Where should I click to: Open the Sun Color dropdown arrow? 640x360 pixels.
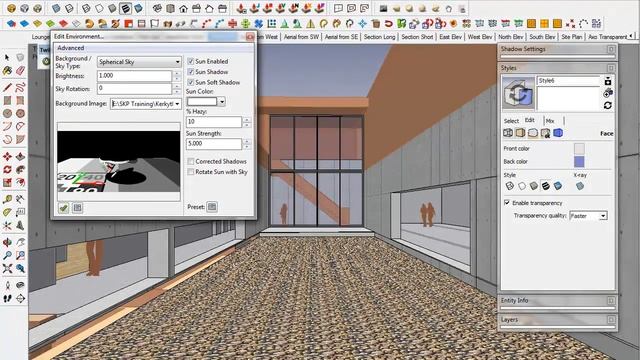(222, 102)
